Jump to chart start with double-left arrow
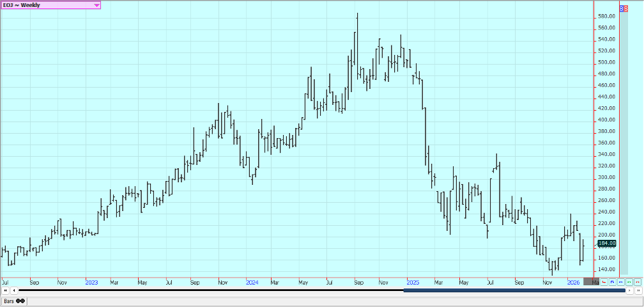This screenshot has height=307, width=644. click(x=5, y=290)
